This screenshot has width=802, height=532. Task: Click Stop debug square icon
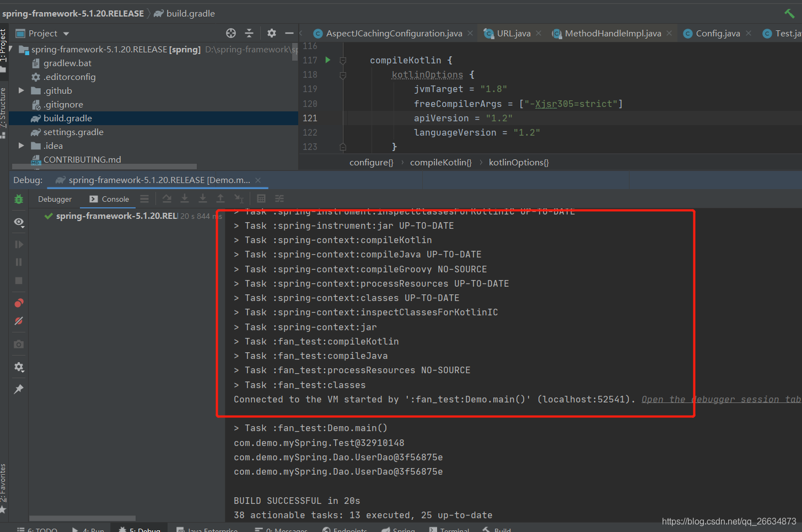point(19,281)
